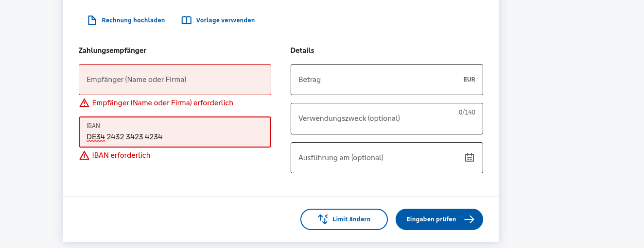The height and width of the screenshot is (248, 644).
Task: Choose the Vorlage verwenden link text
Action: point(226,20)
